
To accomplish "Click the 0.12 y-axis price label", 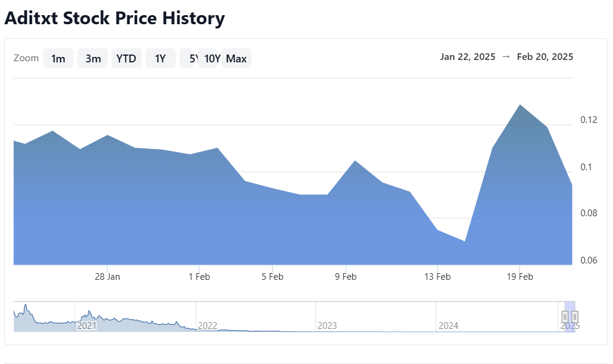I will point(588,120).
